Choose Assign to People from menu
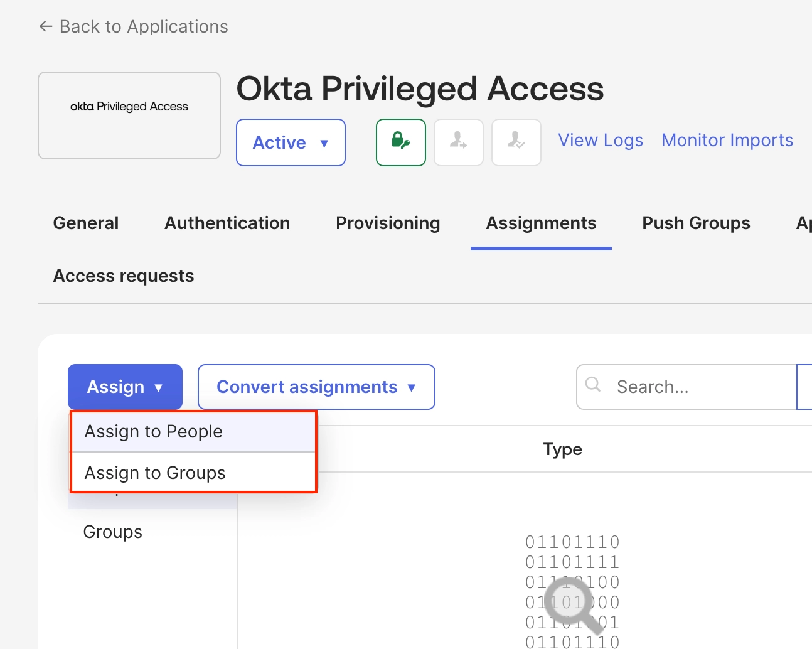 154,432
